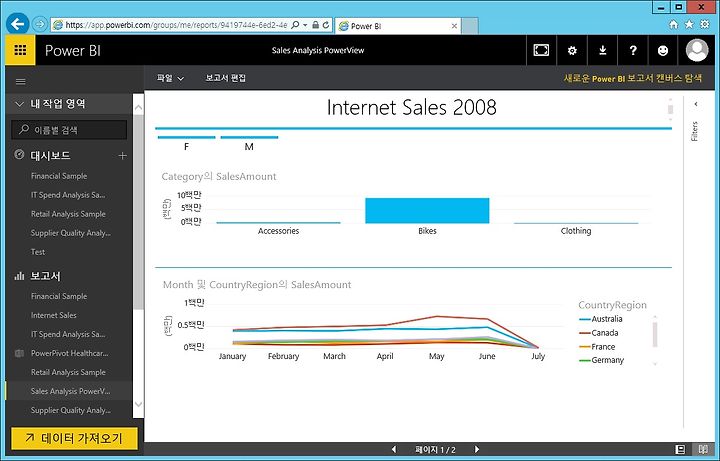720x461 pixels.
Task: Select Germany in CountryRegion legend
Action: (602, 360)
